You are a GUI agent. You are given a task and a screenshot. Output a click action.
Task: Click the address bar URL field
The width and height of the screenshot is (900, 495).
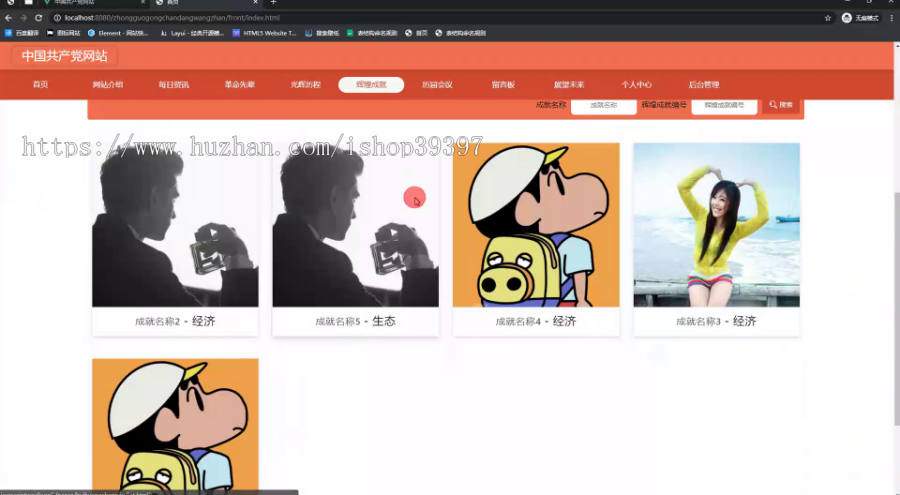pyautogui.click(x=436, y=18)
